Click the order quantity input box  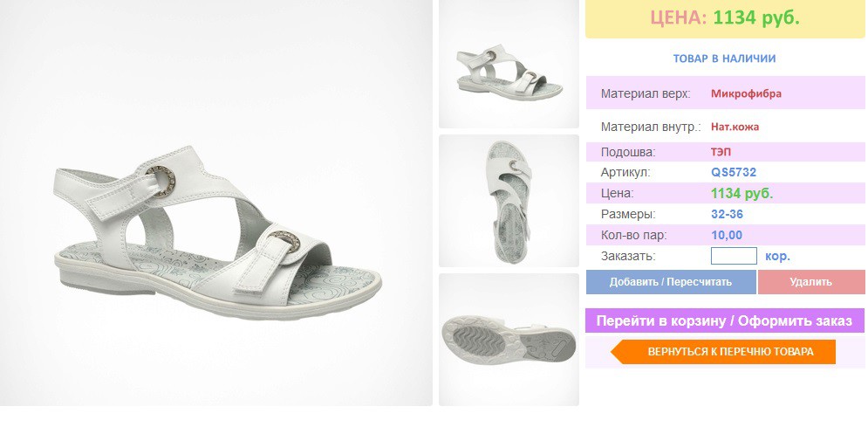734,256
